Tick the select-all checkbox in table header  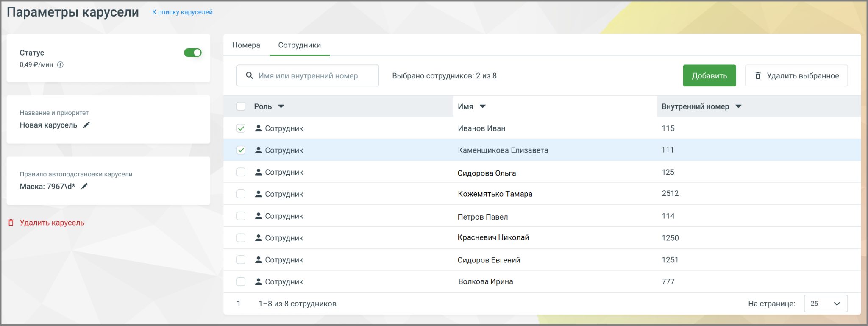241,106
